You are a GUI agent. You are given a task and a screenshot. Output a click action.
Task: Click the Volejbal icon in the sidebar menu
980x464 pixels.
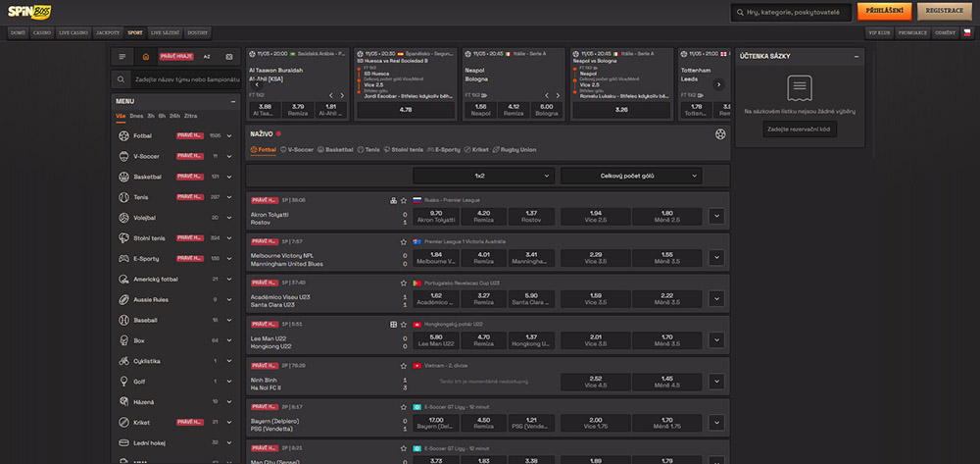(123, 218)
